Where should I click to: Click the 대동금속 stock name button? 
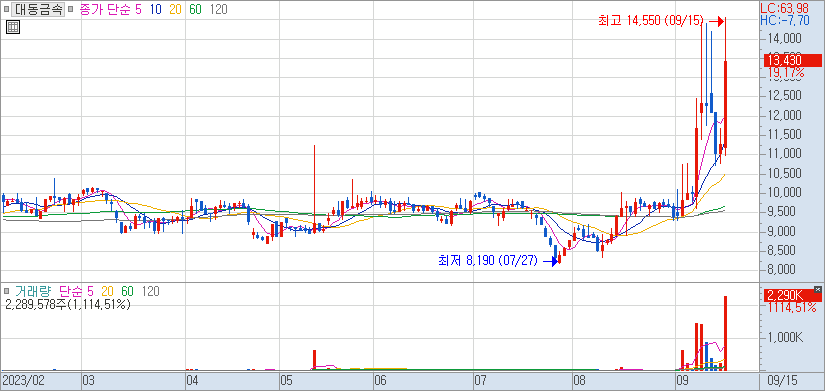38,9
